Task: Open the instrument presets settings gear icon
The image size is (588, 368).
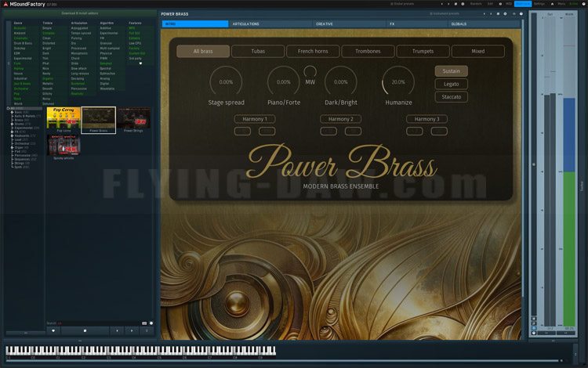Action: [505, 13]
